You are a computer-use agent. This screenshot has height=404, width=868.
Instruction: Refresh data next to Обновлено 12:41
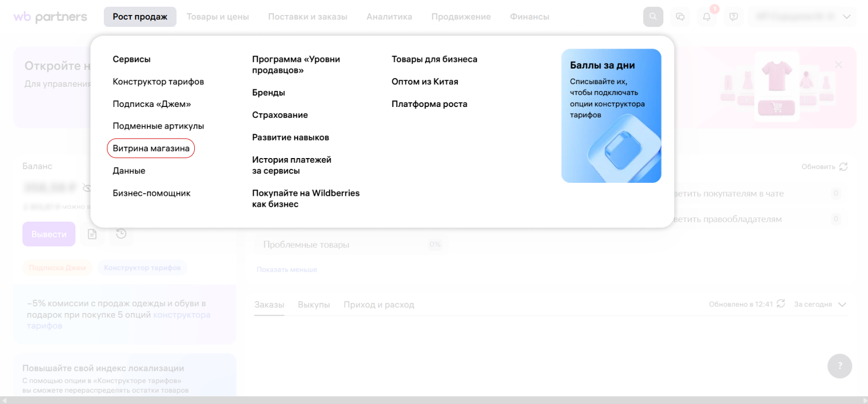coord(781,304)
